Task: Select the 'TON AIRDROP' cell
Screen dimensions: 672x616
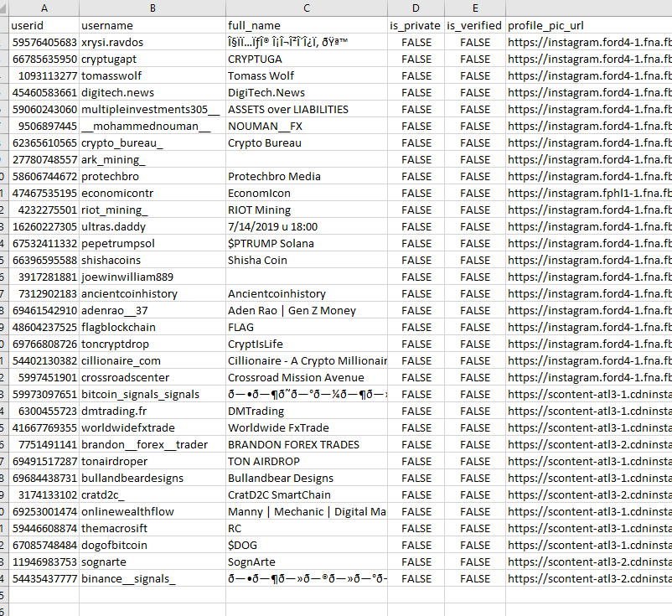Action: [307, 461]
